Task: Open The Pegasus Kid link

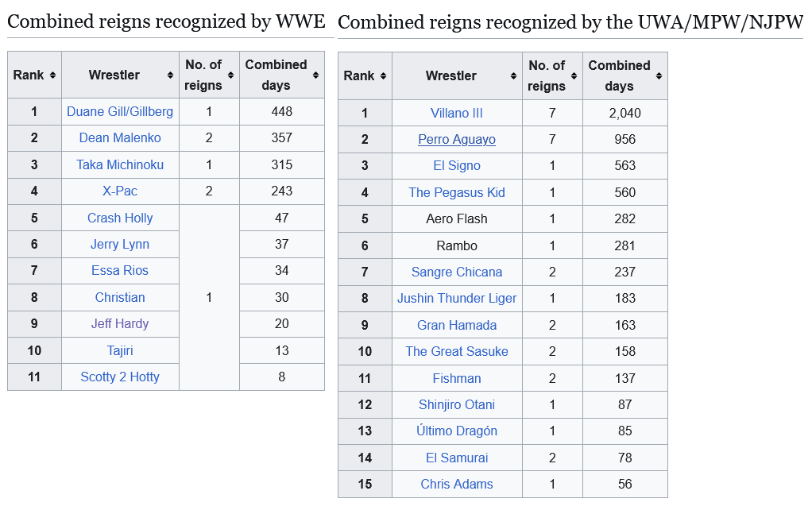Action: 457,192
